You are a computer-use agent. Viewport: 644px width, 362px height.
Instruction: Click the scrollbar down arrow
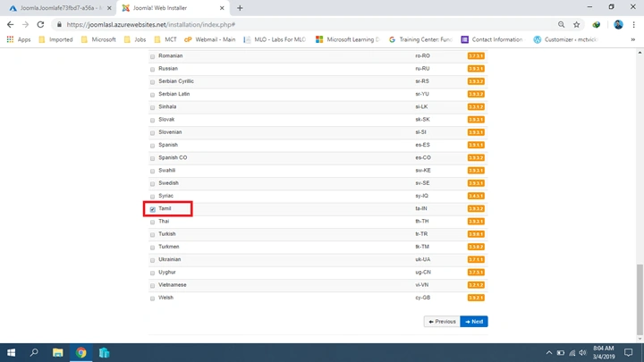click(x=640, y=339)
